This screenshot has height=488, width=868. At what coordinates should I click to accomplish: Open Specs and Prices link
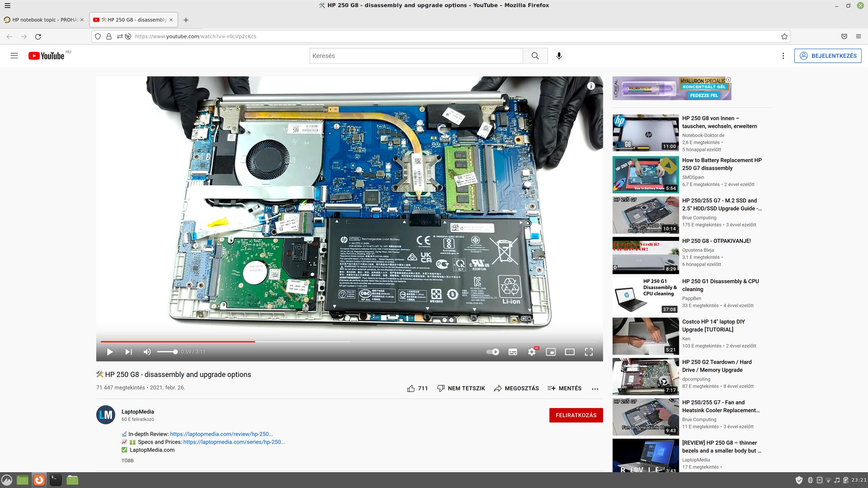click(x=234, y=442)
